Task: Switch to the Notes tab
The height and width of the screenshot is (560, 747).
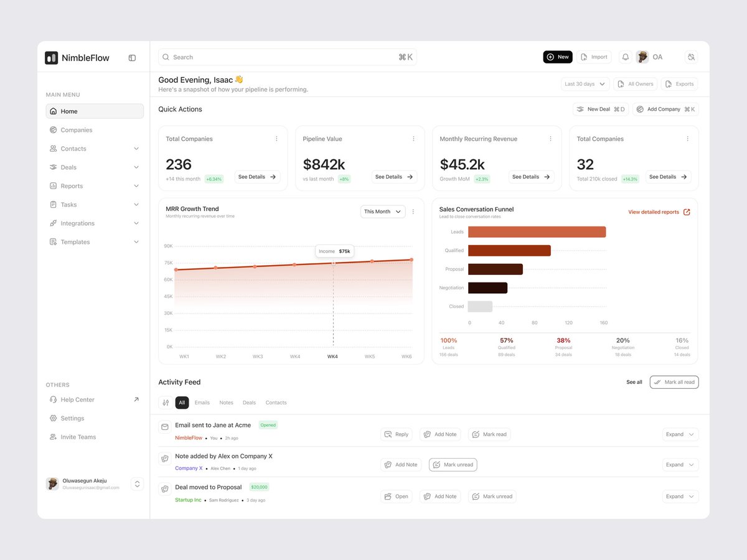Action: [x=227, y=403]
